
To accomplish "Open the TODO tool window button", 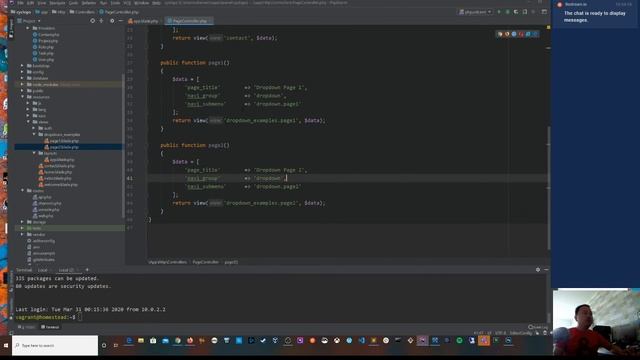I will tap(27, 327).
